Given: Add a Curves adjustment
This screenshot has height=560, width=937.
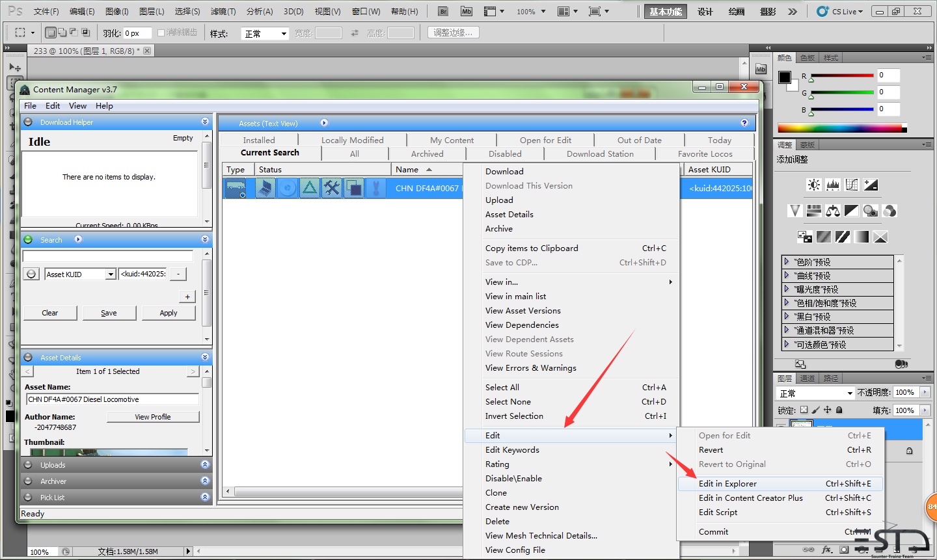Looking at the screenshot, I should 852,185.
